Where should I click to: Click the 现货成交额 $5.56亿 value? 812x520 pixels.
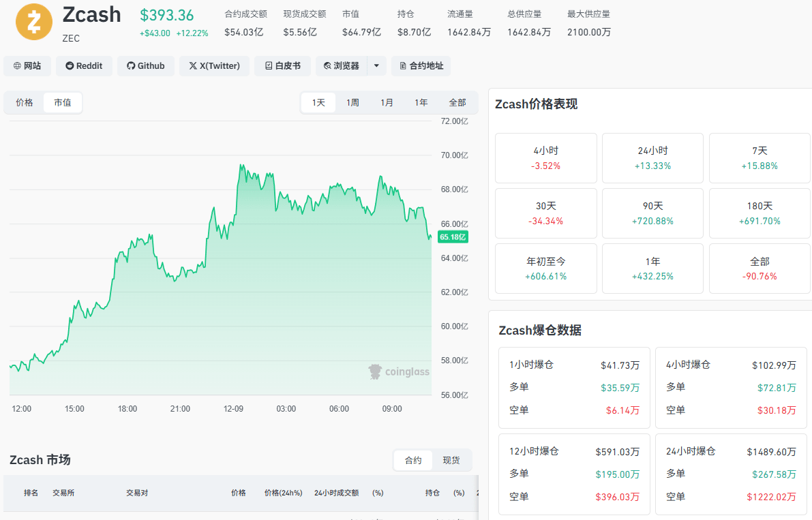click(300, 32)
